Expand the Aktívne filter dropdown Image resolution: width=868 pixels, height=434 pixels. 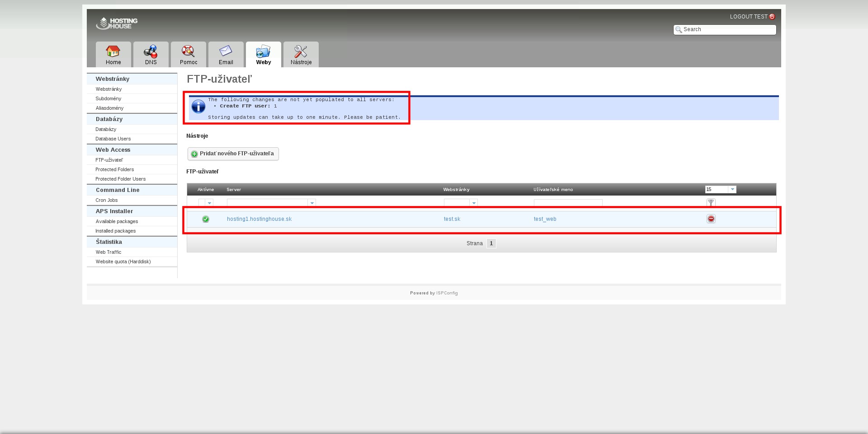[x=209, y=203]
